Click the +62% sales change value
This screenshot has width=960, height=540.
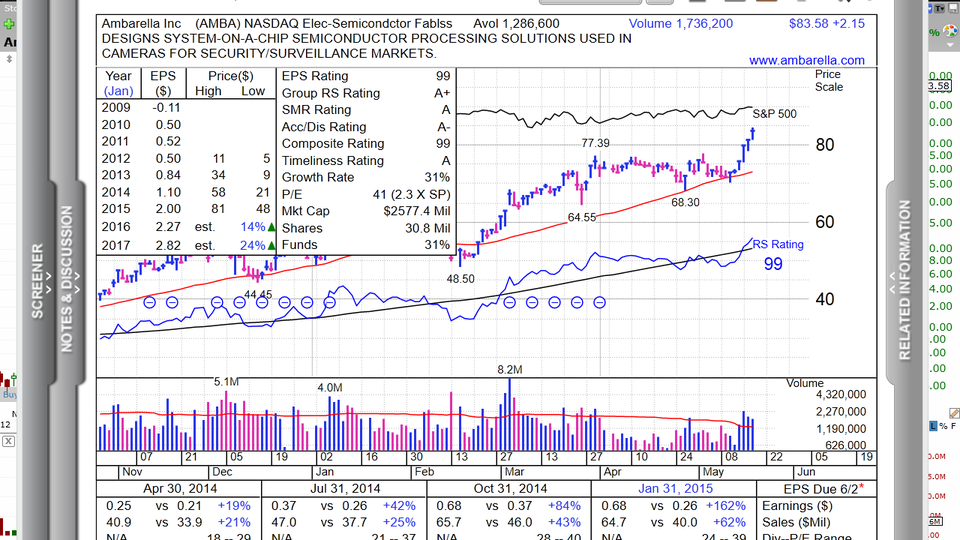(729, 522)
